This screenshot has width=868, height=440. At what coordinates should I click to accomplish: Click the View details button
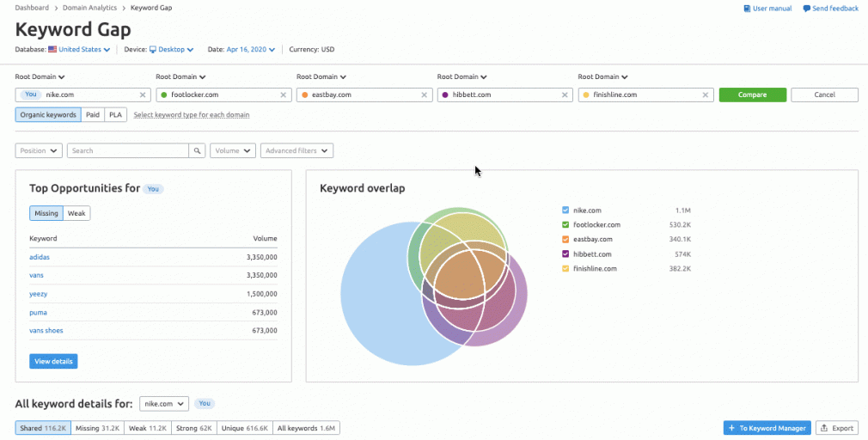tap(53, 362)
